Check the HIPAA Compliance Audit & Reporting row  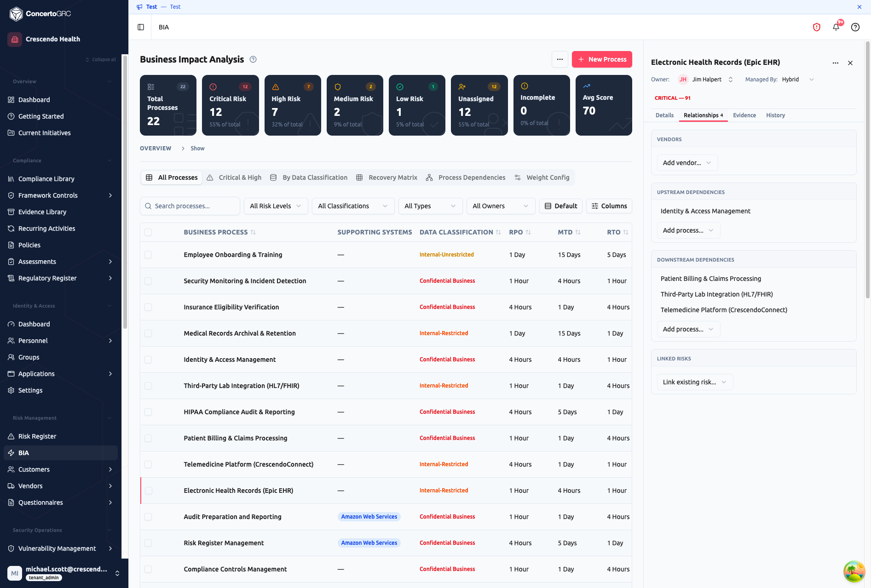pos(148,412)
